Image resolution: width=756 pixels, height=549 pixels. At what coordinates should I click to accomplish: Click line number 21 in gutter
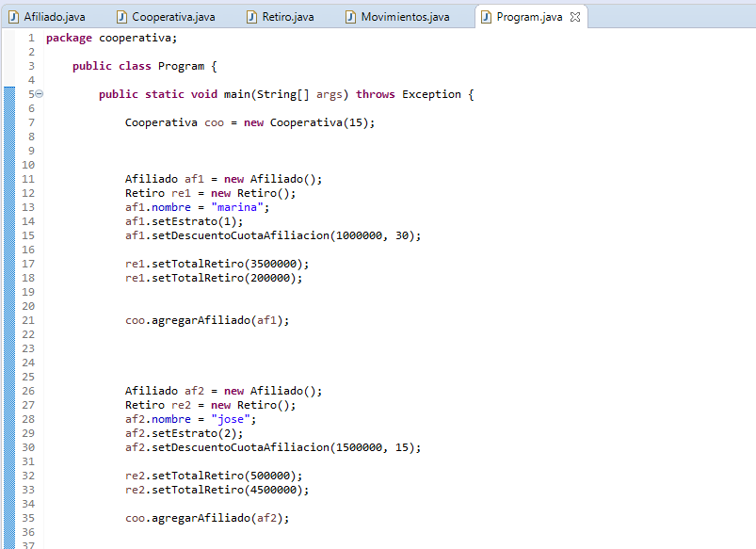(x=28, y=320)
